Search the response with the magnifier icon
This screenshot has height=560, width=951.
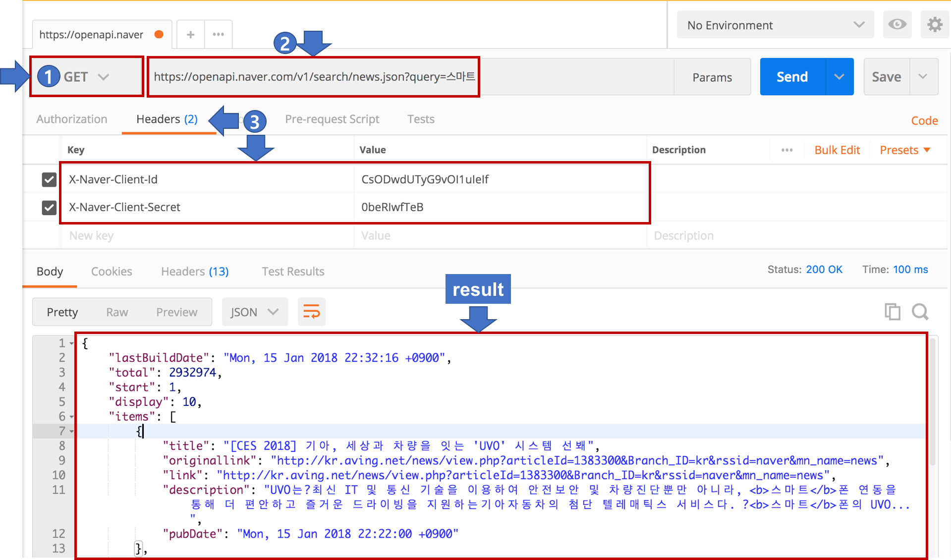click(x=920, y=312)
